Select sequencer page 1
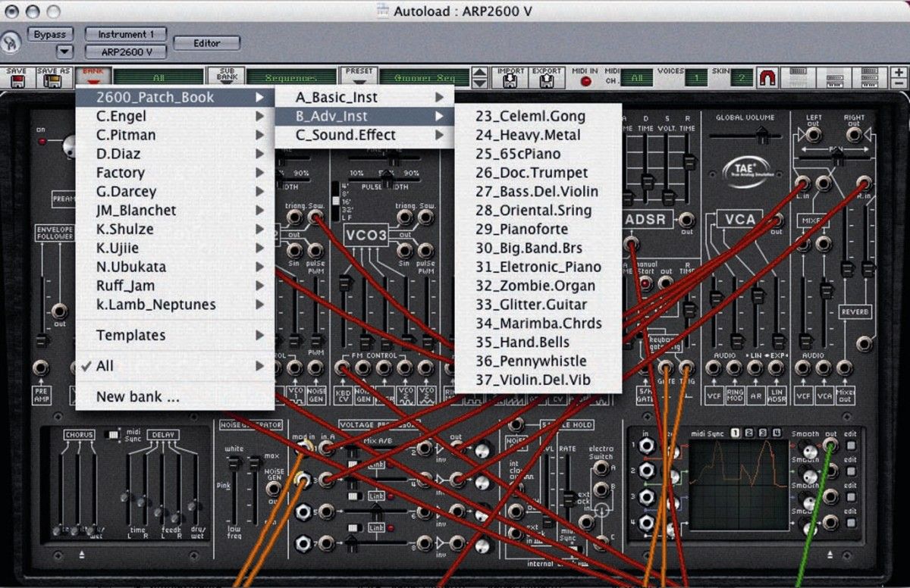Viewport: 910px width, 588px height. (735, 433)
